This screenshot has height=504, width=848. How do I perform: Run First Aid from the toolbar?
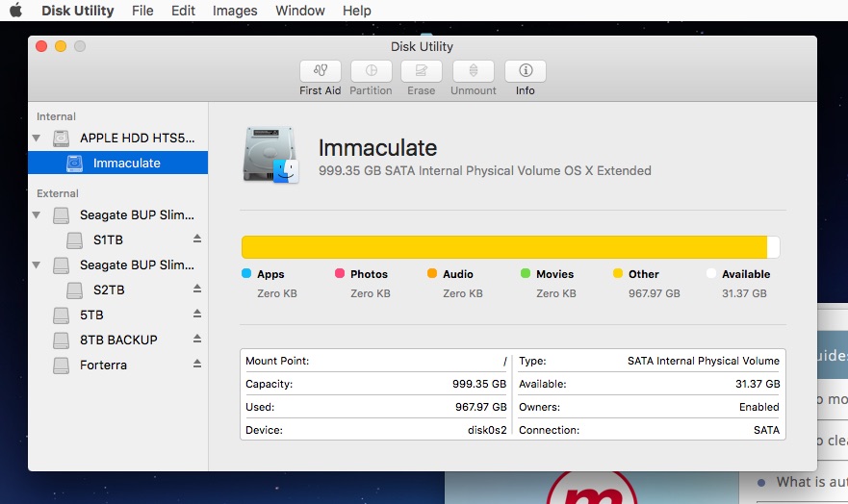tap(321, 71)
